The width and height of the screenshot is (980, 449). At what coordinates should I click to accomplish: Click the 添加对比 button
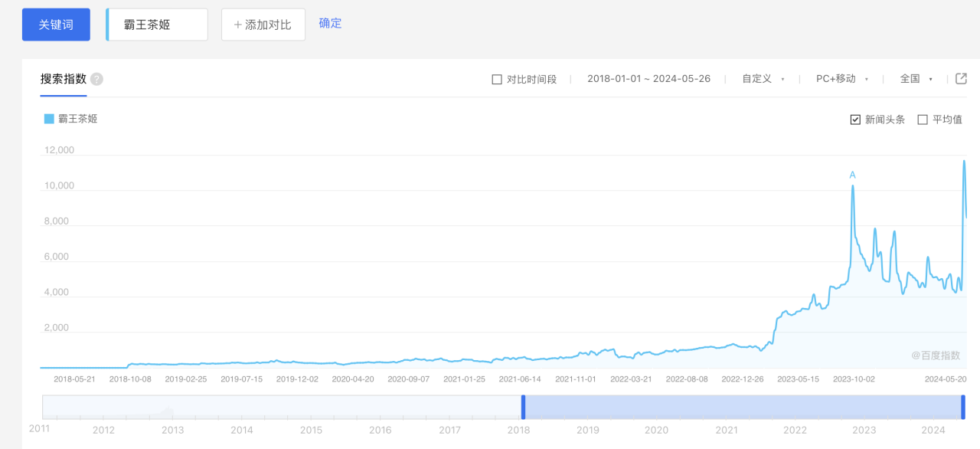tap(263, 25)
